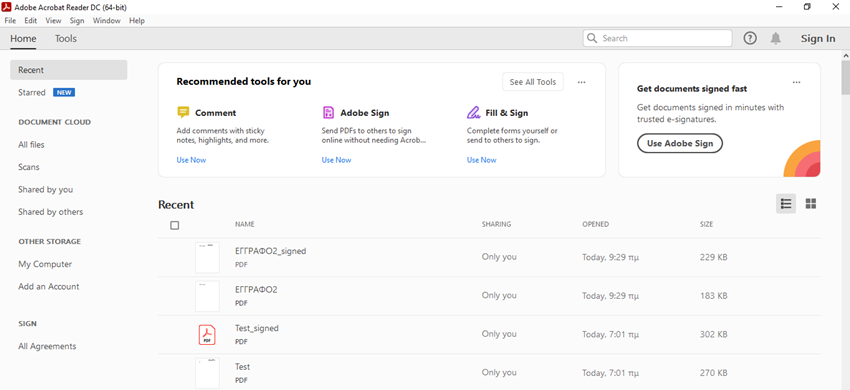
Task: Click Use Now under Fill & Sign
Action: coord(481,160)
